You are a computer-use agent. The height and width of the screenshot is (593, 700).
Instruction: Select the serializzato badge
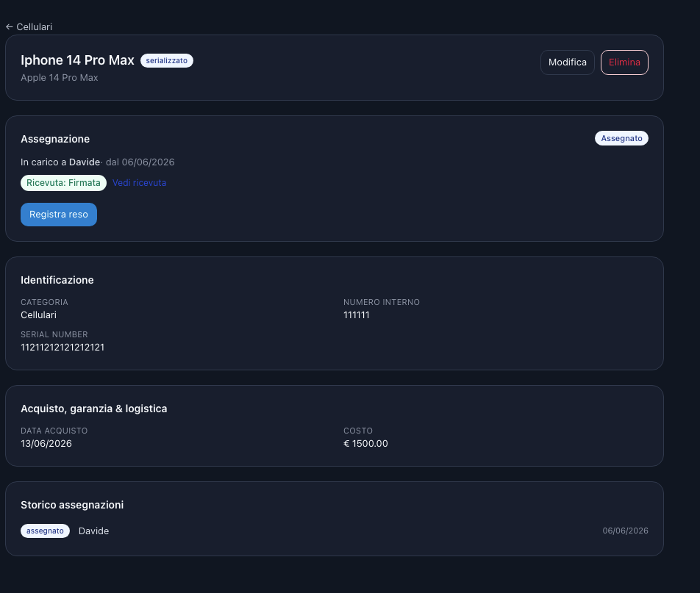pyautogui.click(x=166, y=61)
